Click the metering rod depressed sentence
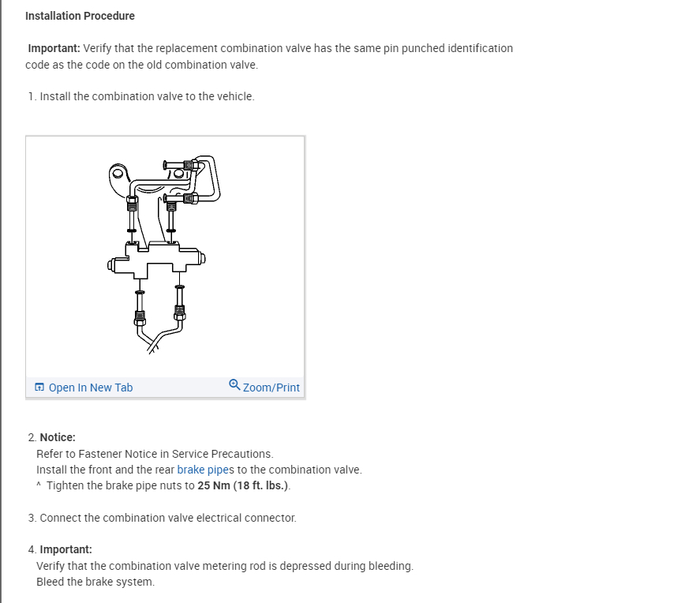700x603 pixels. (x=225, y=566)
